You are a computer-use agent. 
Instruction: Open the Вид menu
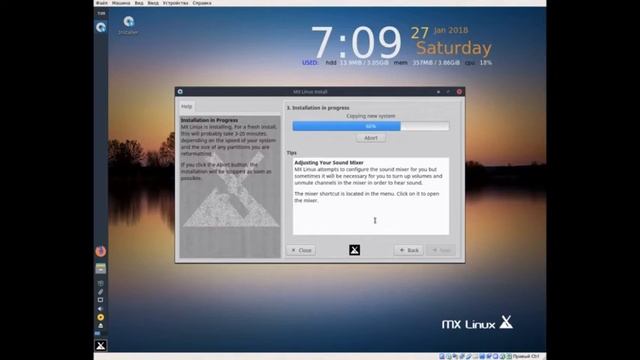tap(139, 3)
